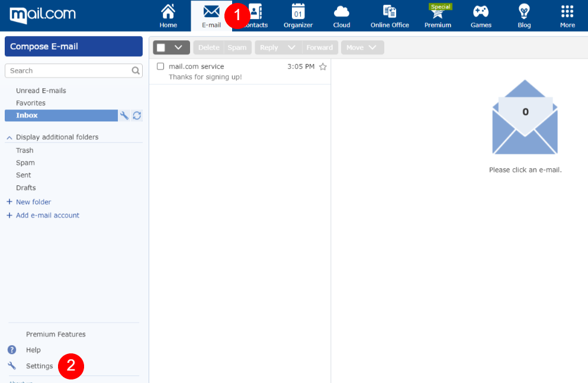The width and height of the screenshot is (588, 383).
Task: Open the Trash folder
Action: pos(25,150)
